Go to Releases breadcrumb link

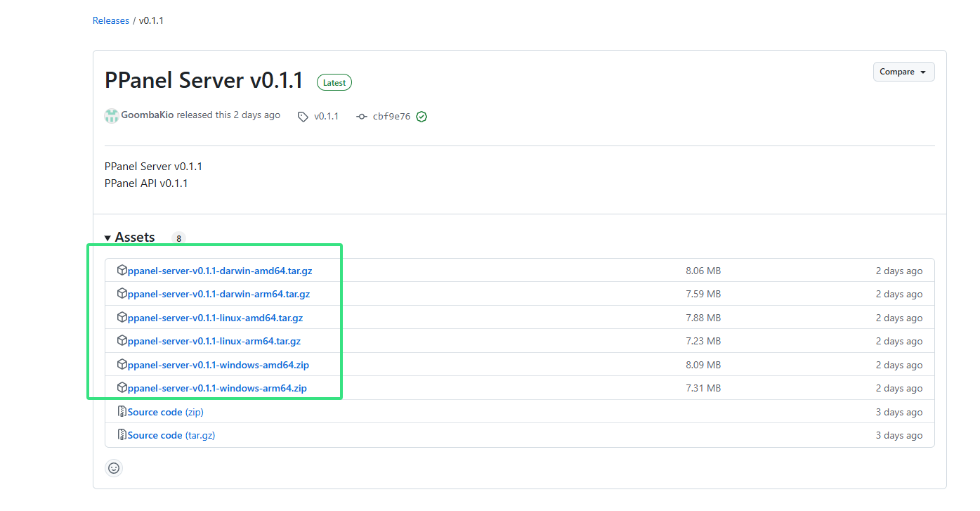point(111,20)
